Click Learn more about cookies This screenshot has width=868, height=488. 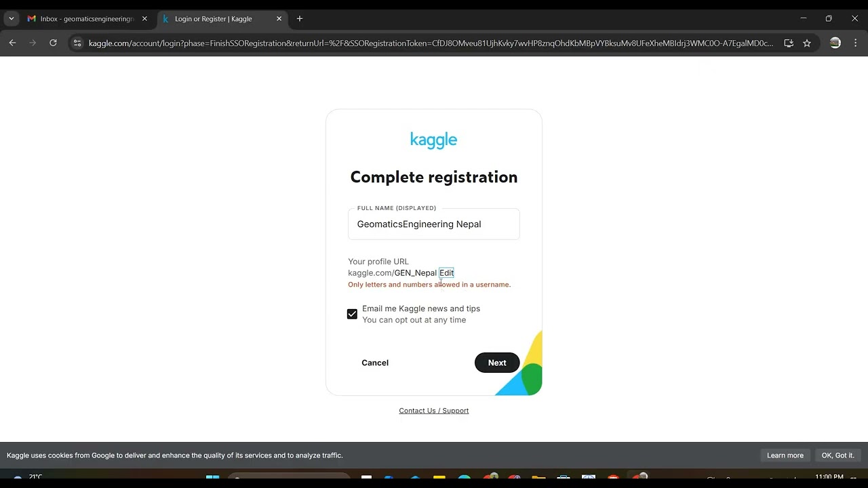pyautogui.click(x=785, y=455)
